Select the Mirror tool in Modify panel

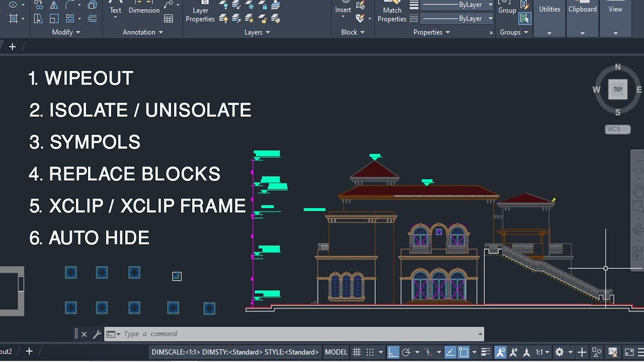(x=54, y=5)
